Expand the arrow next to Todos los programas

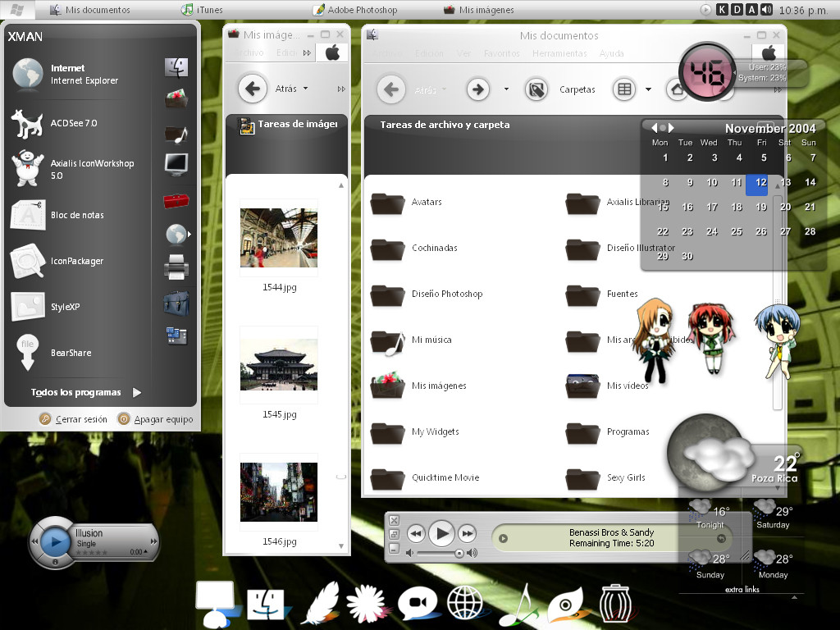point(137,393)
